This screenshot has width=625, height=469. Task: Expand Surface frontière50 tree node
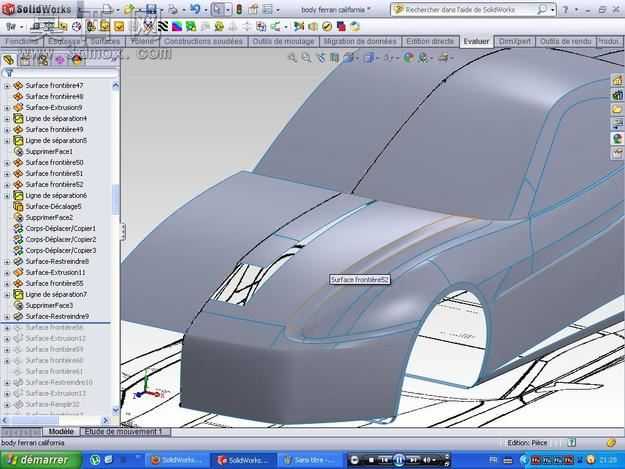[x=7, y=163]
